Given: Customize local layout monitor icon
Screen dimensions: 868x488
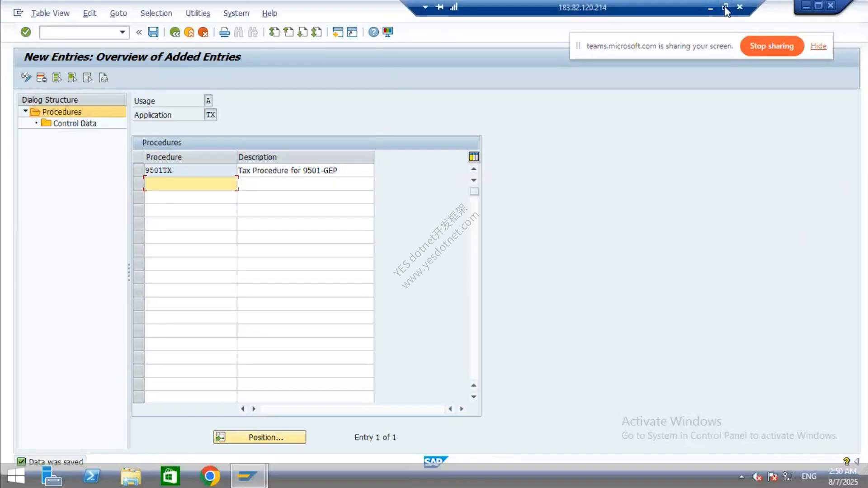Looking at the screenshot, I should coord(388,32).
